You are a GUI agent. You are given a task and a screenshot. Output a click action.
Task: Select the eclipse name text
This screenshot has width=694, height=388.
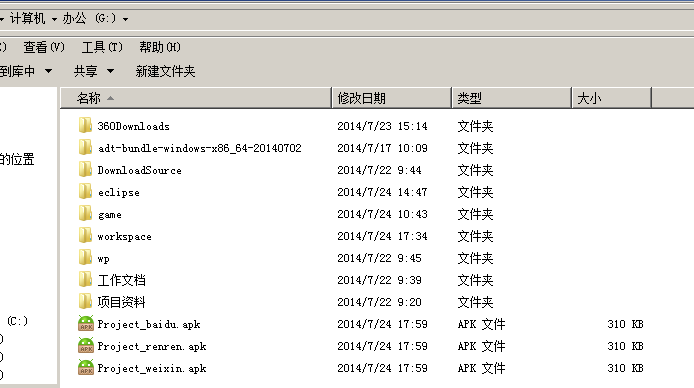[x=119, y=192]
